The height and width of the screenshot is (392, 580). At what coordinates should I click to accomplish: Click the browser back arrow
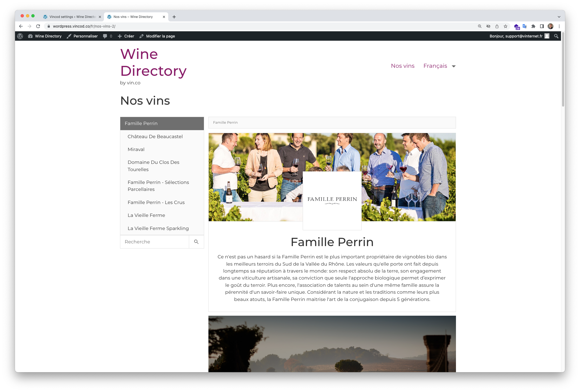21,26
